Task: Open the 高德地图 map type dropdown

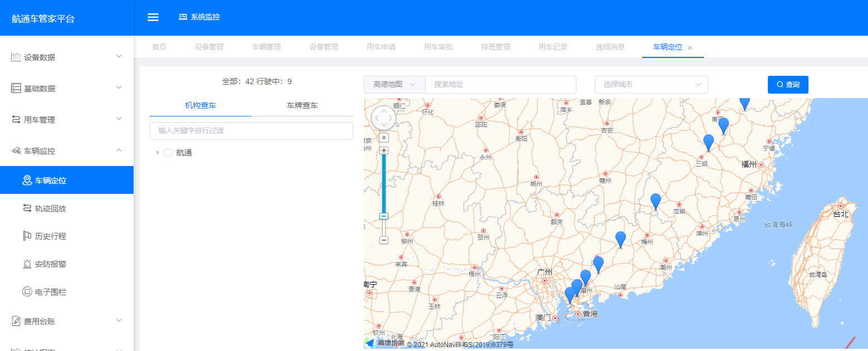Action: [x=394, y=85]
